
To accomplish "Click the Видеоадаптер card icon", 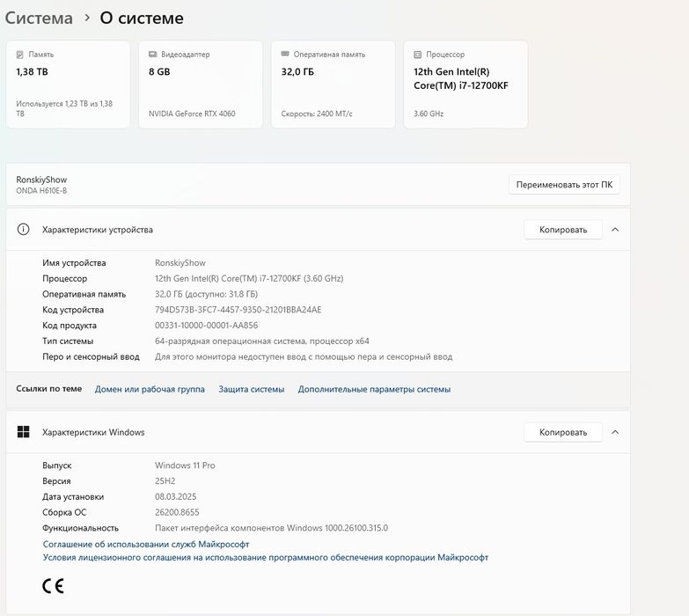I will point(152,54).
